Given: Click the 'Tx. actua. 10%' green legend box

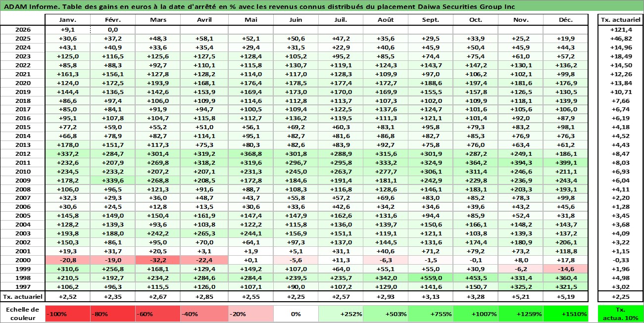Looking at the screenshot, I should click(x=620, y=314).
